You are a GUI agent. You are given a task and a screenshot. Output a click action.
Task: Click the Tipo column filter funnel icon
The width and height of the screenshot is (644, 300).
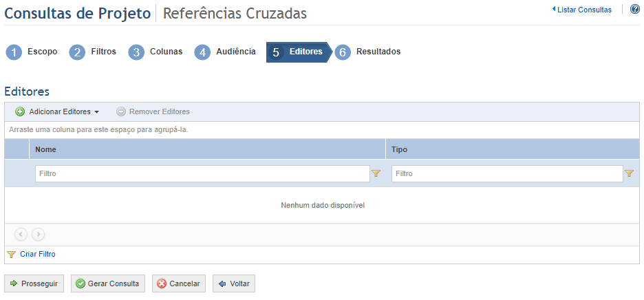pos(630,174)
